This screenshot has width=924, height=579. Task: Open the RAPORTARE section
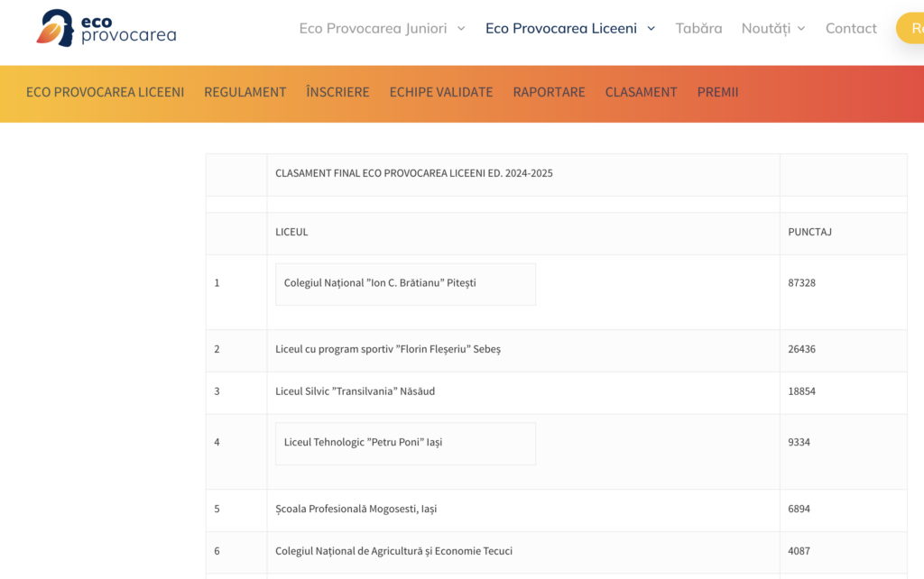(549, 92)
